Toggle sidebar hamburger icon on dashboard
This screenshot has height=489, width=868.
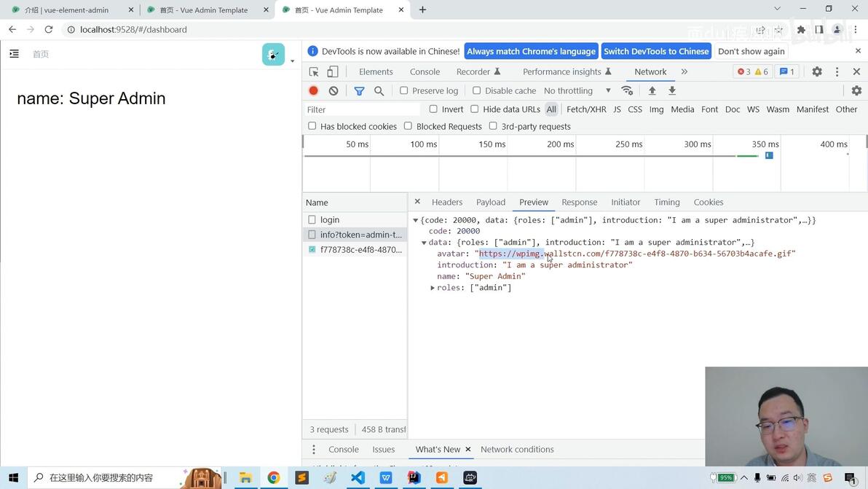pos(15,54)
